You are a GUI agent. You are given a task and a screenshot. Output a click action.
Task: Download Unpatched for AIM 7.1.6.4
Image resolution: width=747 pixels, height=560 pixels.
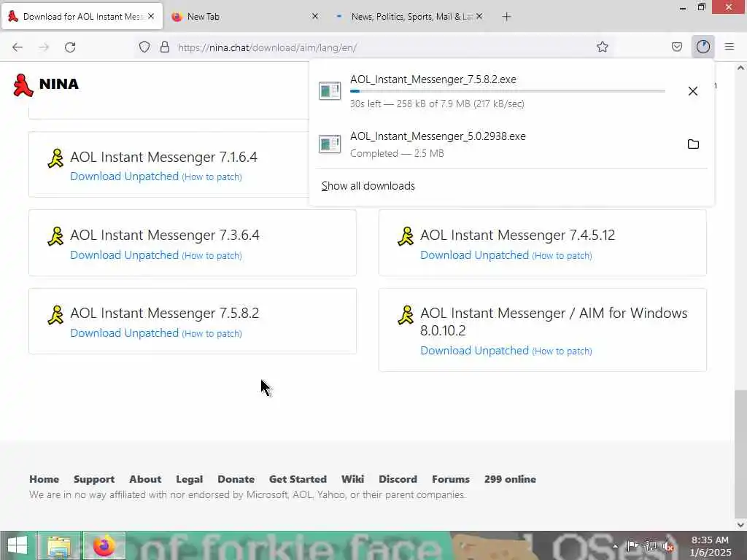(x=124, y=176)
